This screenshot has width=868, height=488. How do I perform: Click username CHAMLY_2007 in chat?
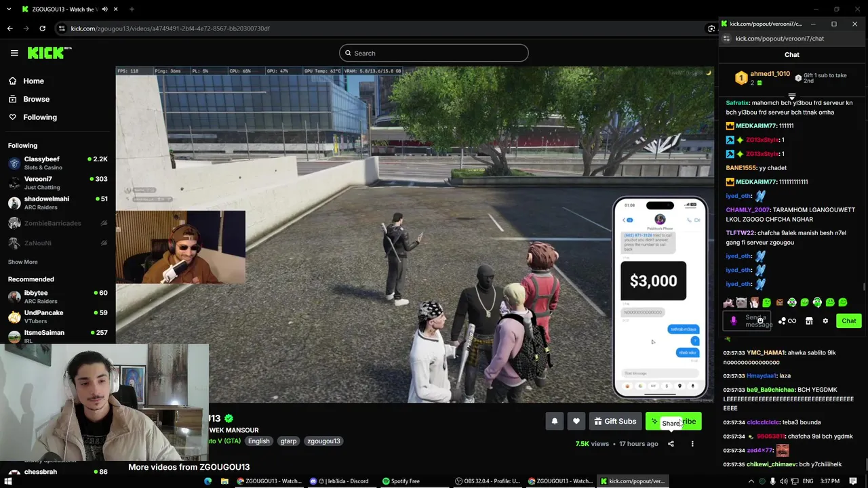click(748, 210)
